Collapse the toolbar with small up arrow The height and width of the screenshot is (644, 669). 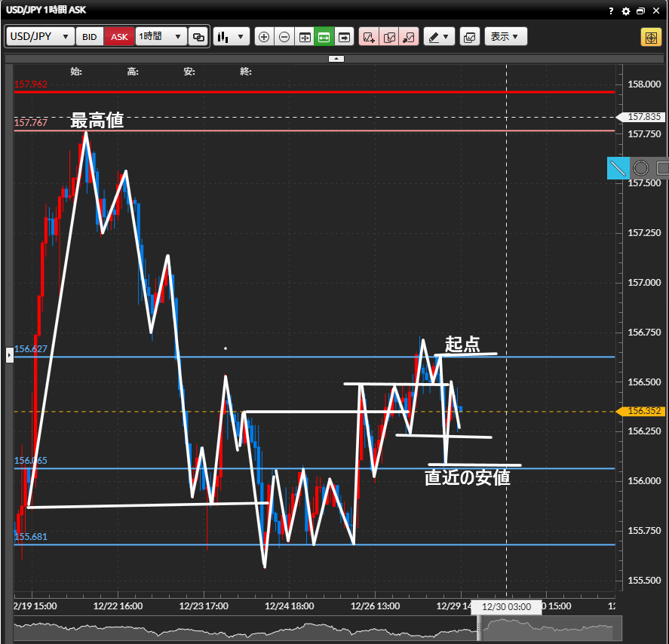pyautogui.click(x=336, y=58)
